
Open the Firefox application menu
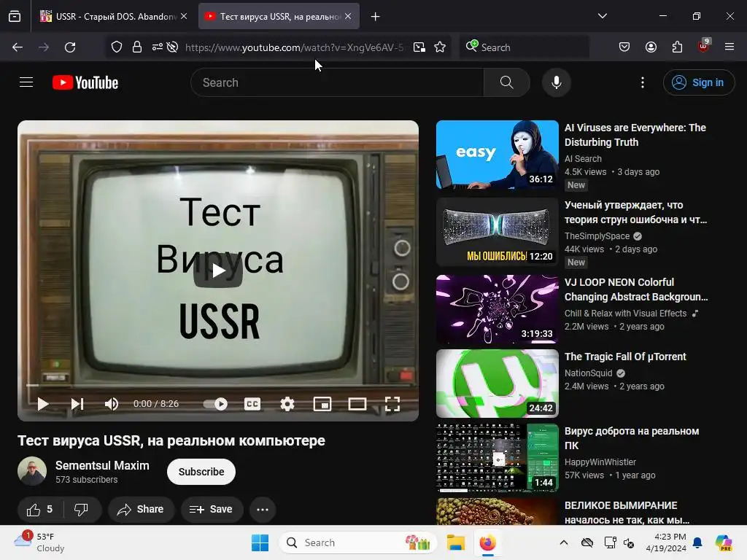[729, 47]
